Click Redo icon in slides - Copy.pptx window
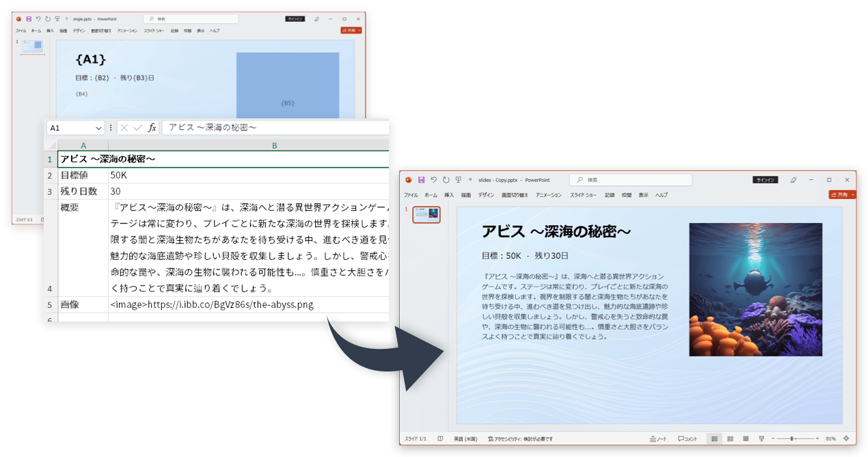868x457 pixels. point(446,180)
